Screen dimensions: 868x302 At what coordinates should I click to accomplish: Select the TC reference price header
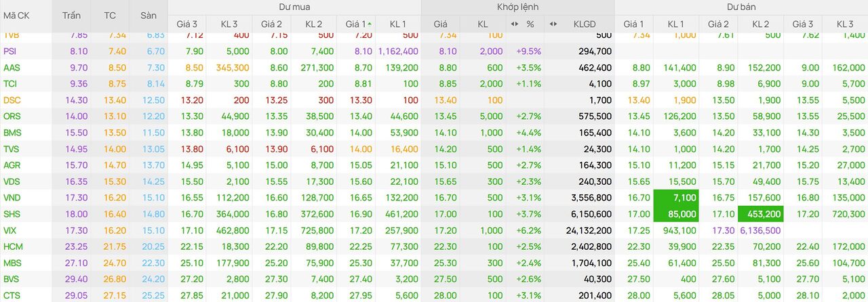110,15
